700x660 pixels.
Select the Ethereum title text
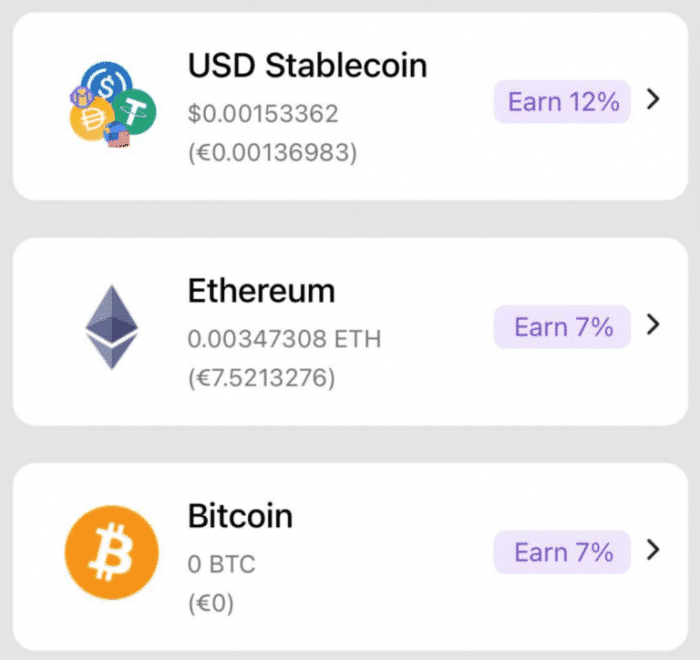262,291
